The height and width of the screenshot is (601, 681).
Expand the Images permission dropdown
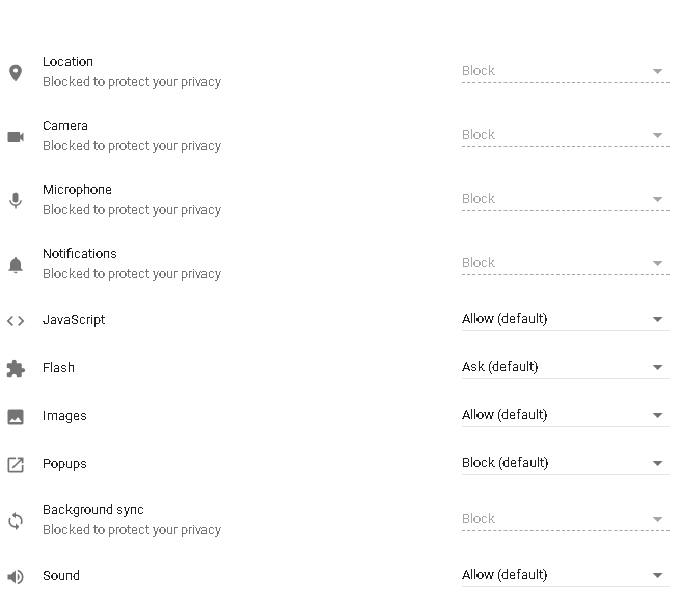565,415
